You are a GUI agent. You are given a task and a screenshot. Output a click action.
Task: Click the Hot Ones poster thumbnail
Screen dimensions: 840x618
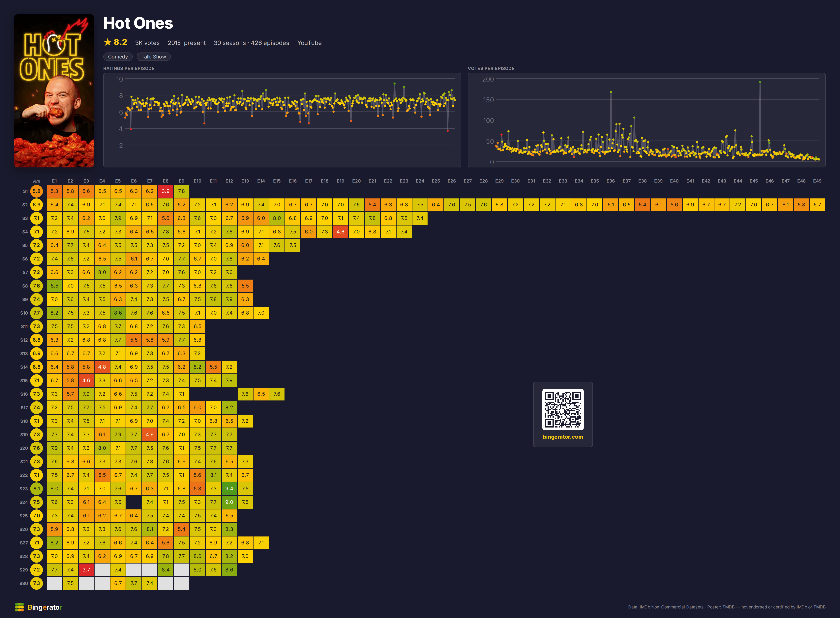(x=54, y=91)
